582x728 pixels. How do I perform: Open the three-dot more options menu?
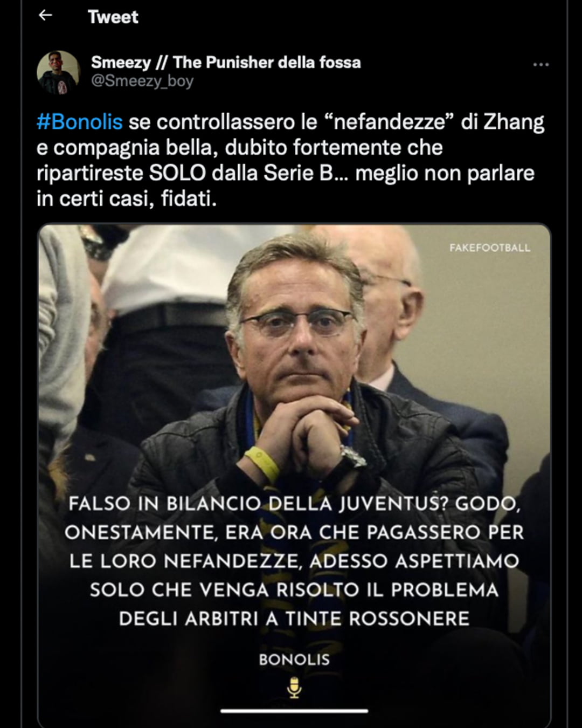coord(541,64)
